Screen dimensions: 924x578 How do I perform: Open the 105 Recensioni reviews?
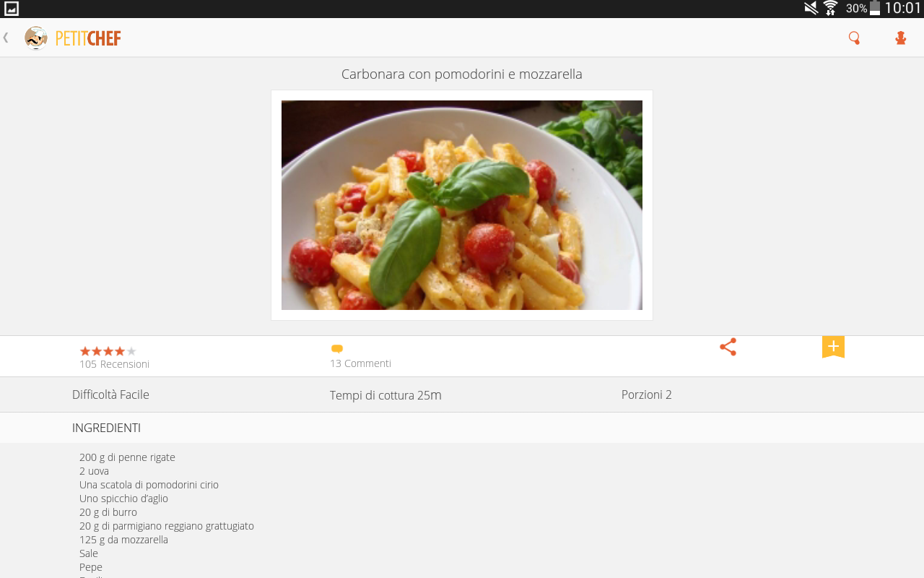[114, 364]
